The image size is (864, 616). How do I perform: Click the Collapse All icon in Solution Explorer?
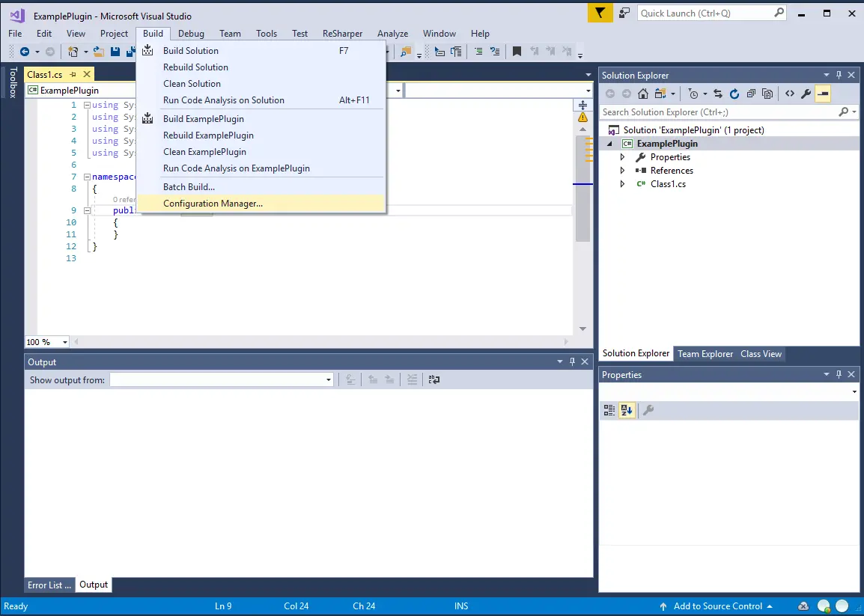click(x=750, y=94)
